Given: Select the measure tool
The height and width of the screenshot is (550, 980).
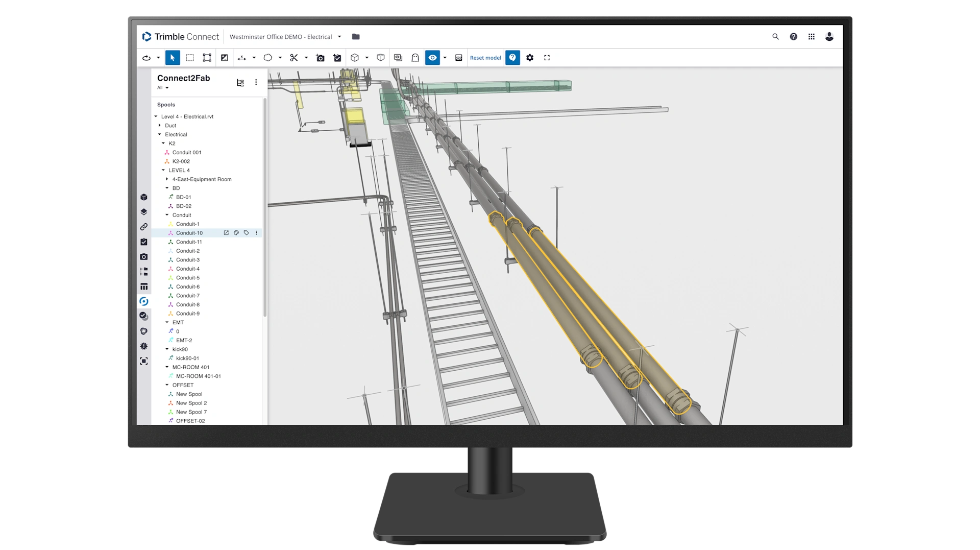Looking at the screenshot, I should tap(242, 58).
